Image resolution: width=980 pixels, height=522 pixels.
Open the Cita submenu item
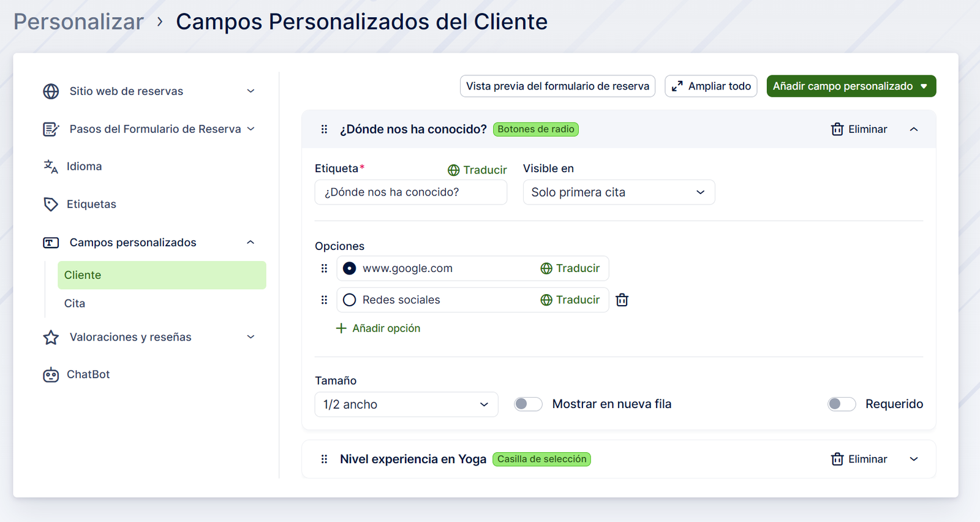pos(75,304)
